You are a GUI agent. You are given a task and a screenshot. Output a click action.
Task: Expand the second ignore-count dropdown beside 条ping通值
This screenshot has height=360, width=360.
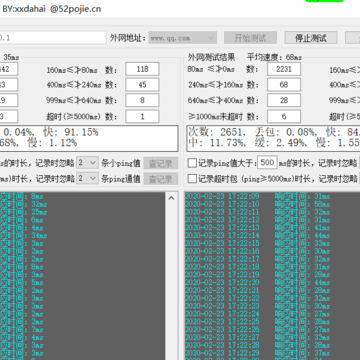click(87, 178)
